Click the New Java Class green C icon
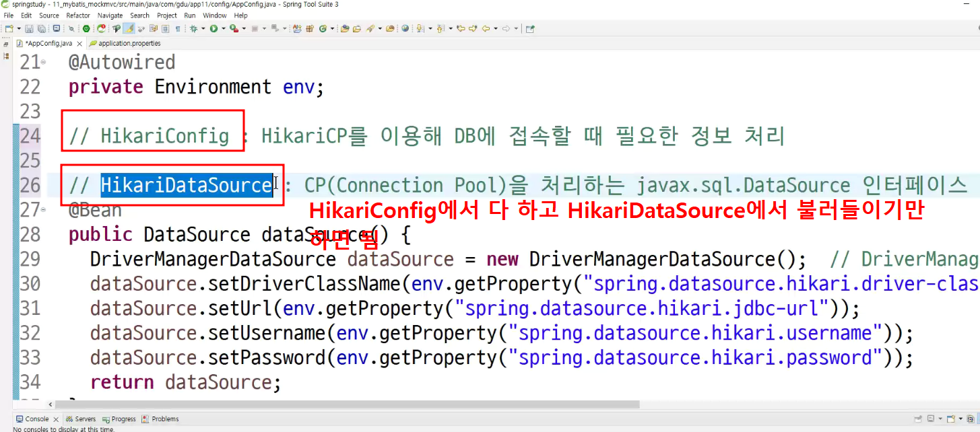 323,29
